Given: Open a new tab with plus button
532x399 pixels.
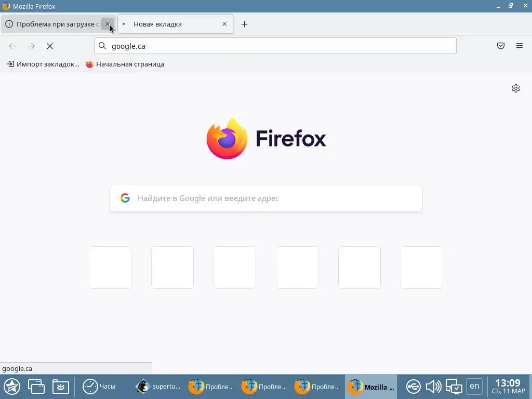Looking at the screenshot, I should coord(244,24).
